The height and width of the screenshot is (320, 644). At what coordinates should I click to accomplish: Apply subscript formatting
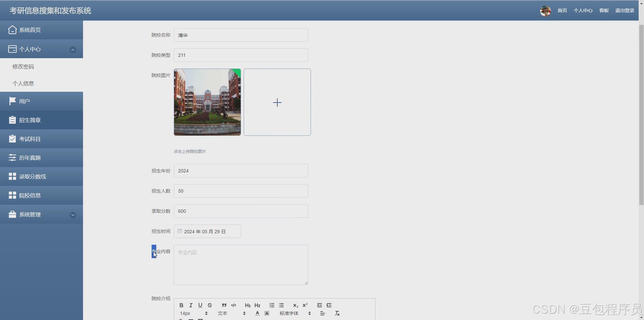click(x=295, y=305)
